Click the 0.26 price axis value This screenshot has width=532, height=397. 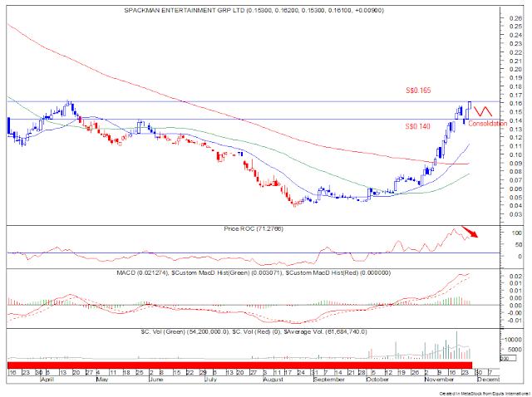click(x=515, y=17)
